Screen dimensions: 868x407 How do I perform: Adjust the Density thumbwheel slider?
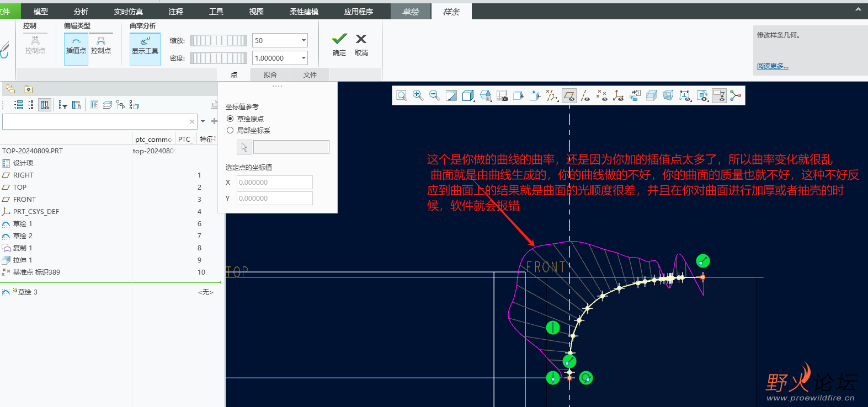click(219, 58)
